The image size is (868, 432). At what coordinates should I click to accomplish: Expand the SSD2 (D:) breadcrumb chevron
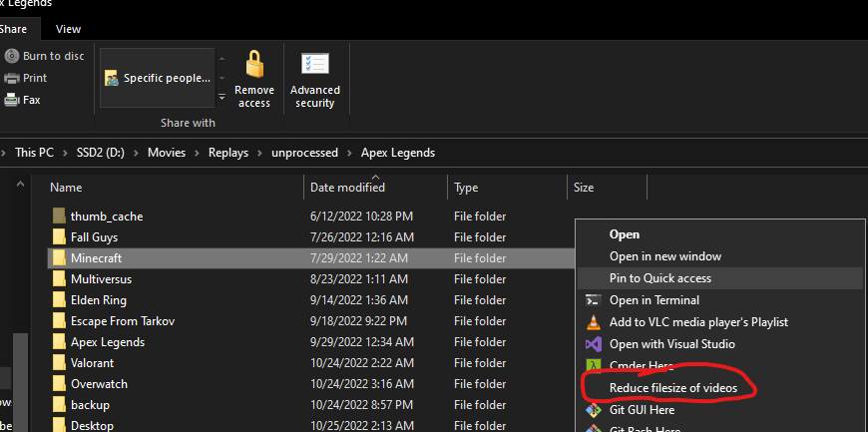136,153
